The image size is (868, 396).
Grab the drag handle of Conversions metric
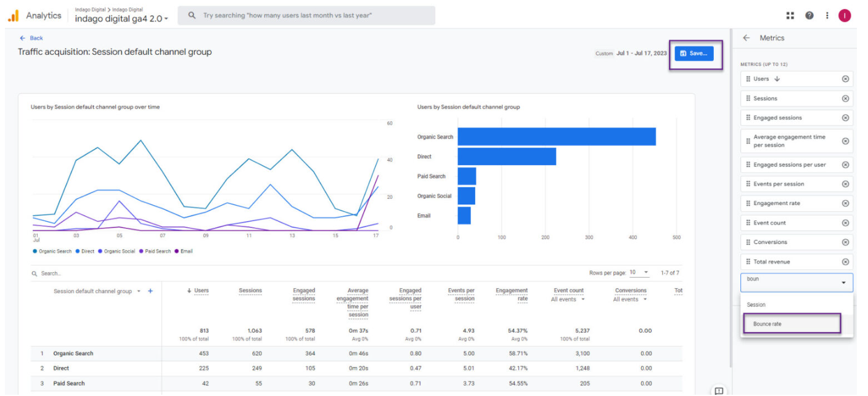coord(748,242)
